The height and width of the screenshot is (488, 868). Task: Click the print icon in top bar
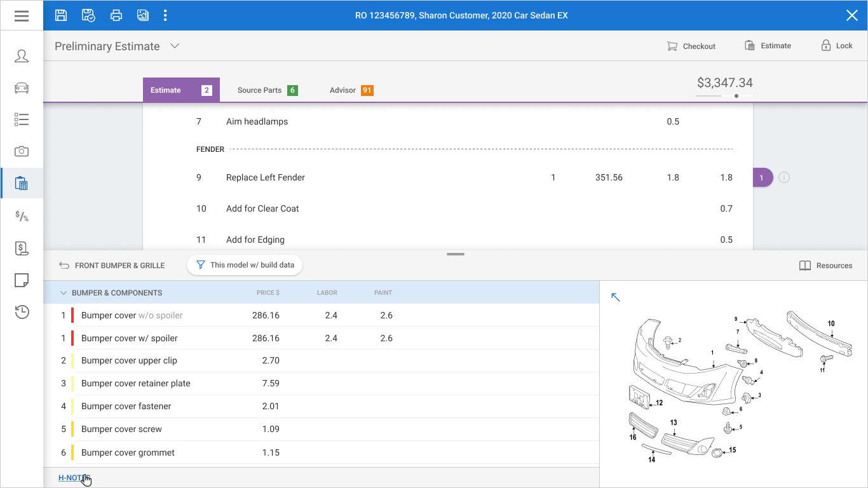(x=116, y=15)
